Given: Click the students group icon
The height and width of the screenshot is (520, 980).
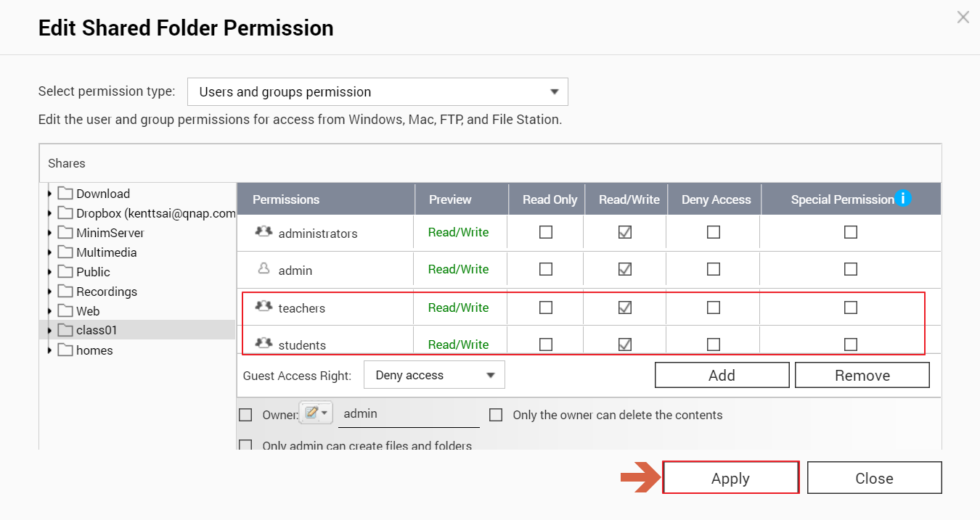Looking at the screenshot, I should coord(264,344).
